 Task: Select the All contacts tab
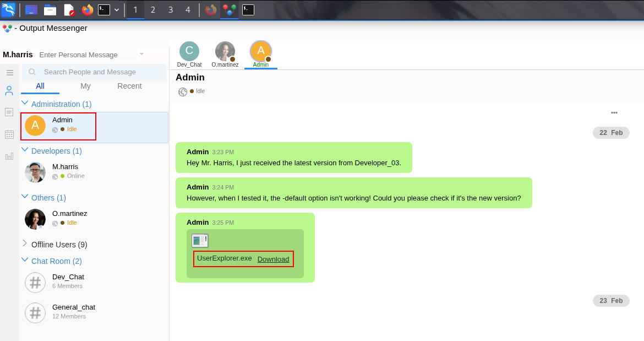[x=40, y=86]
